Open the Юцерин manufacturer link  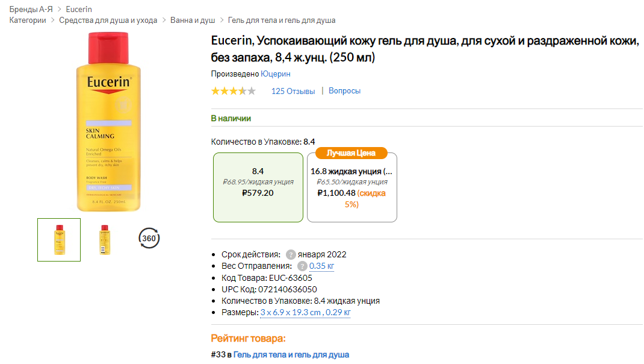276,74
